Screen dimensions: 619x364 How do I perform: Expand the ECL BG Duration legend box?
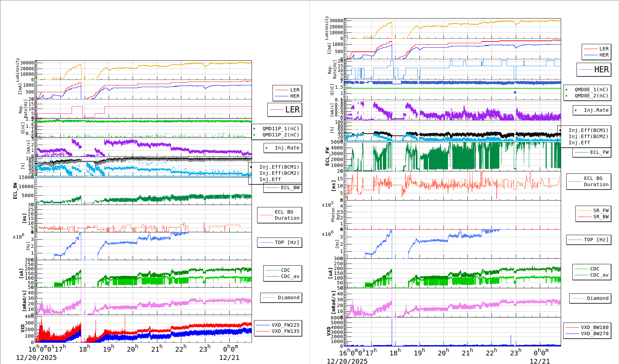[279, 215]
